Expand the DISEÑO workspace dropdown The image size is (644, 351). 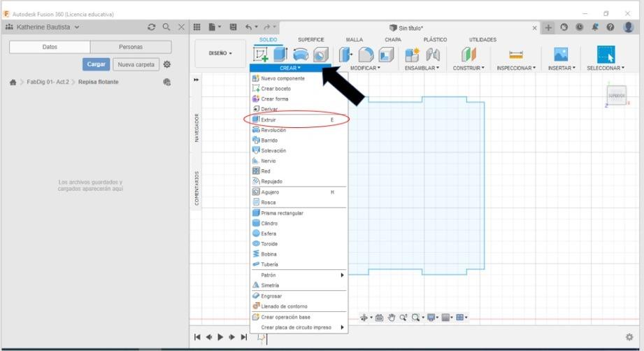pos(220,53)
